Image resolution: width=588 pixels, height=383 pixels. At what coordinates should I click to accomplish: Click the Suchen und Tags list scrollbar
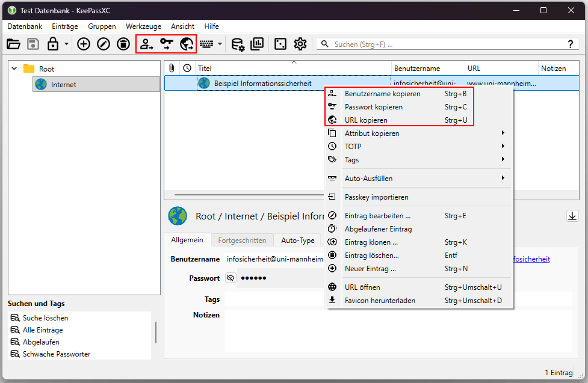click(x=156, y=332)
